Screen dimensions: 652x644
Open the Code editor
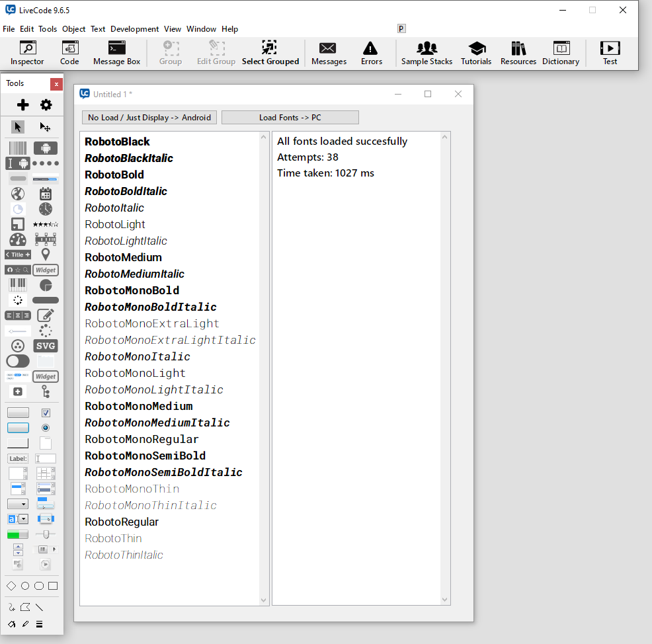click(x=69, y=53)
